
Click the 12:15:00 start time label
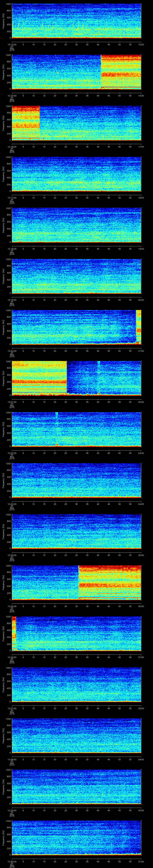[x=12, y=96]
